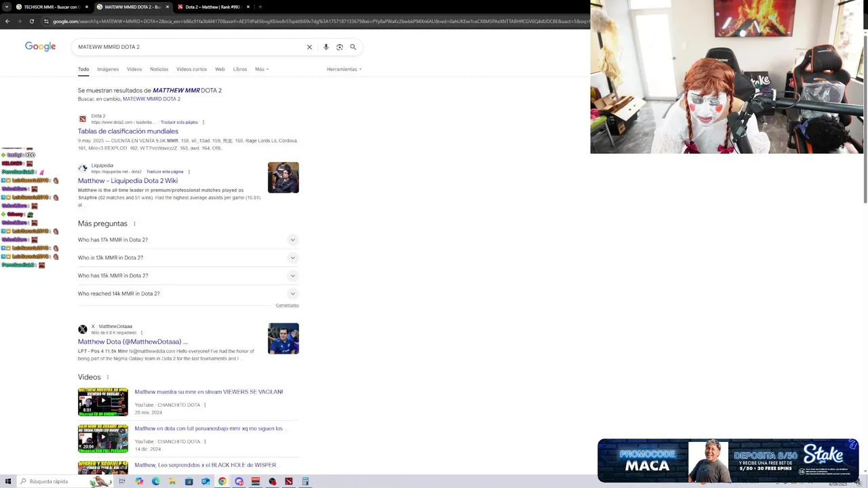Open more options for the Dota 2 leaderboard result
Image resolution: width=868 pixels, height=488 pixels.
203,123
